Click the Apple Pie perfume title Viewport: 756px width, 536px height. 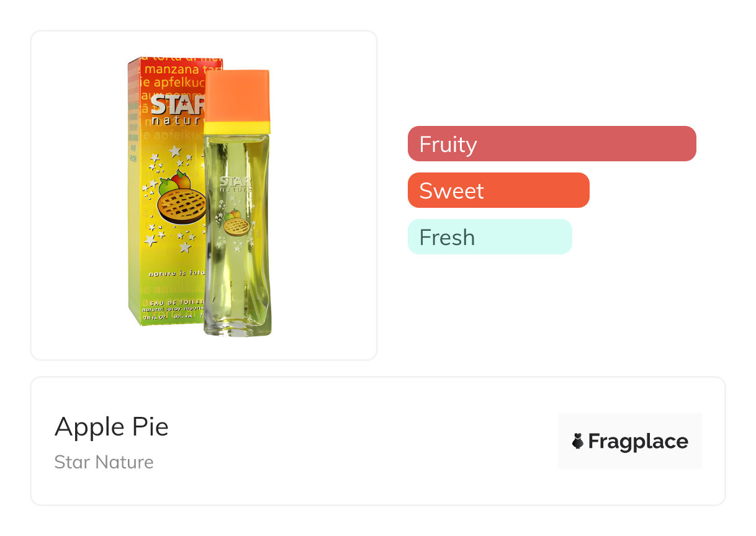112,427
